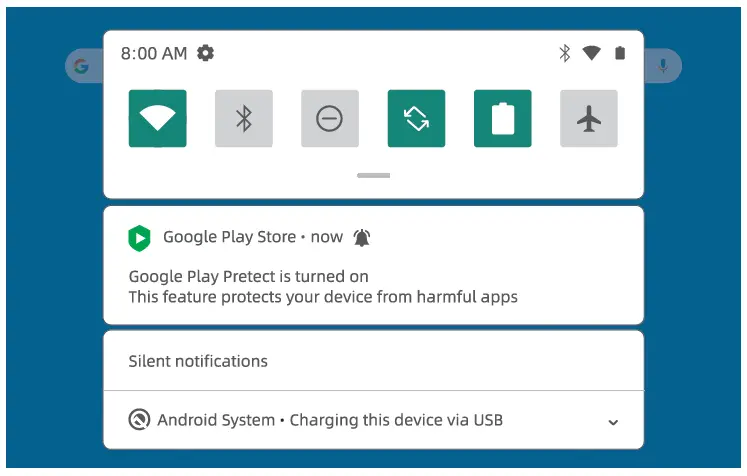The image size is (747, 476).
Task: Select the Silent notifications header
Action: (x=198, y=361)
